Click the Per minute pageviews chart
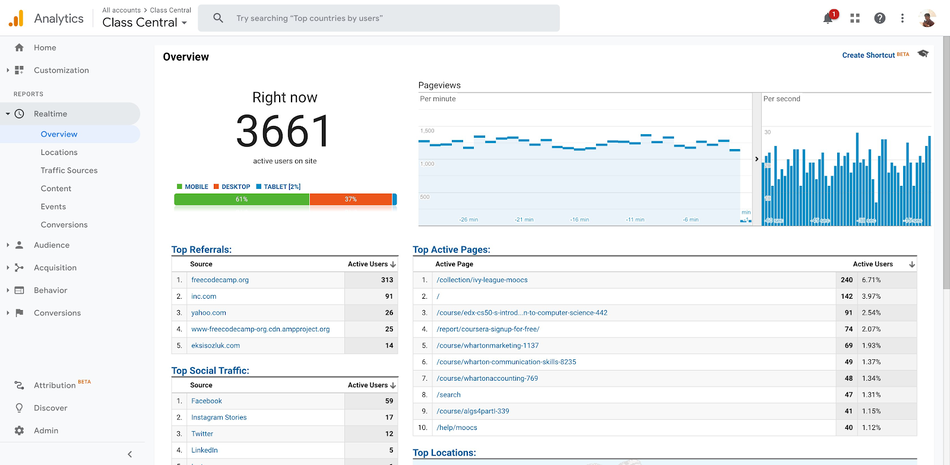This screenshot has height=465, width=950. point(585,159)
